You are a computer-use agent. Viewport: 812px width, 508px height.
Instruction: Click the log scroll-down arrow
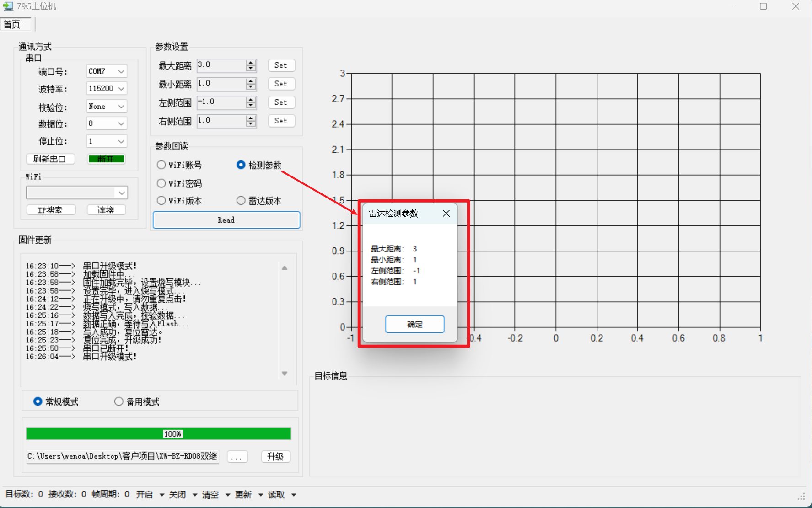click(285, 374)
